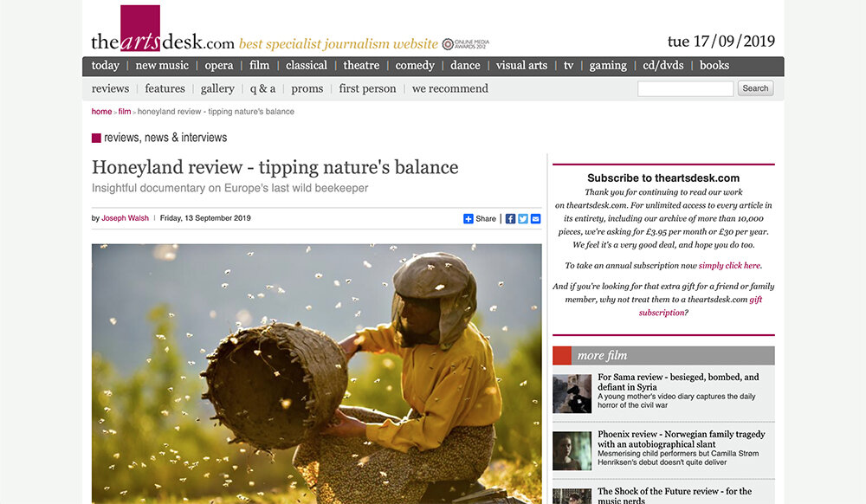Open the new music section
The width and height of the screenshot is (866, 504).
pos(162,66)
